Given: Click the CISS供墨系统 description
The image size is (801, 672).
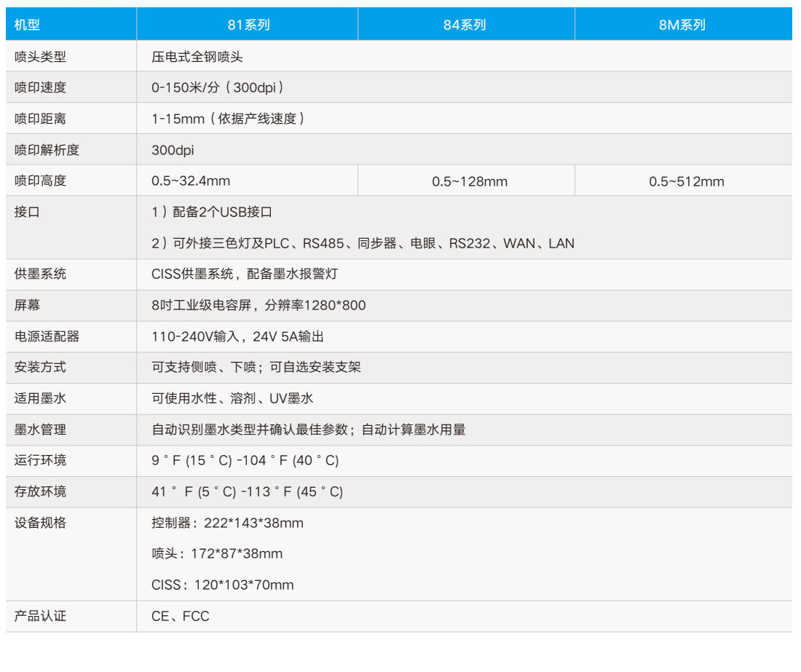Looking at the screenshot, I should tap(245, 274).
